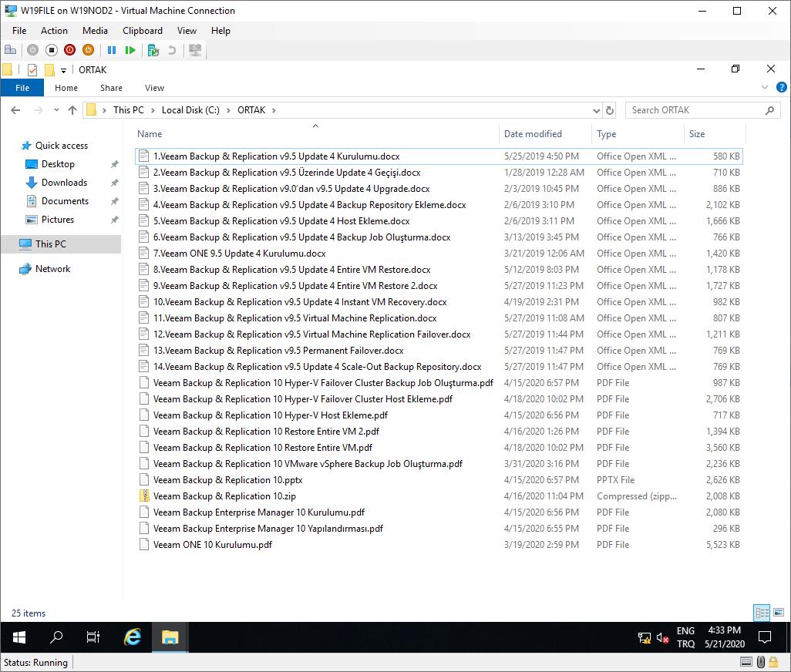
Task: Open the Clipboard menu
Action: [x=143, y=31]
